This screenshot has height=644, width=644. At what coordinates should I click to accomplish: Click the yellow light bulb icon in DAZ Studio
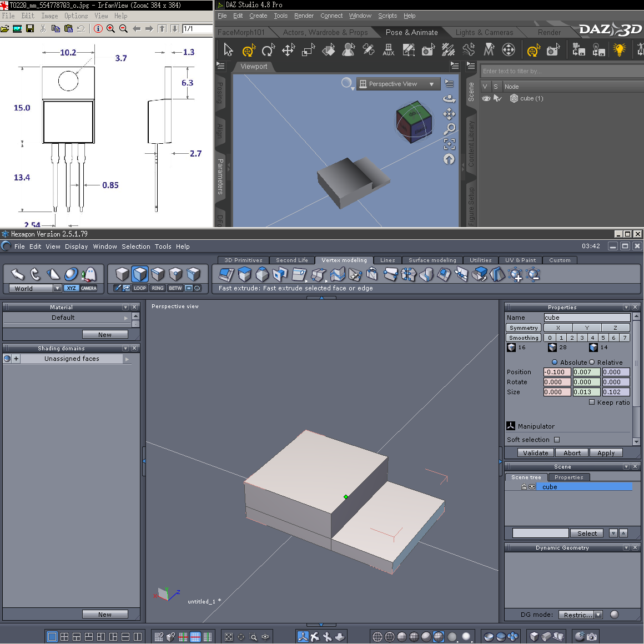619,50
